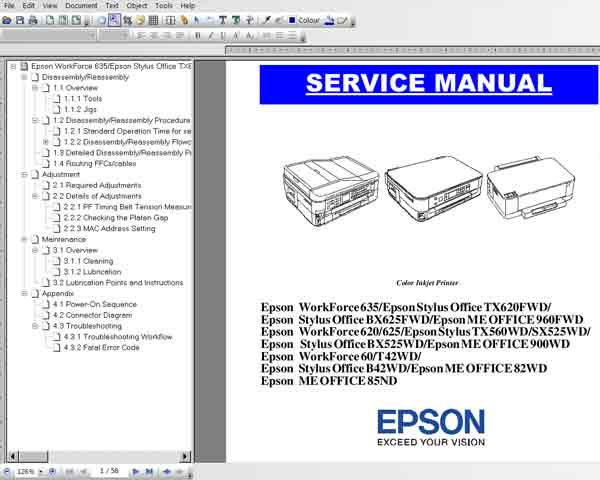Select the green T text tool
This screenshot has height=480, width=600.
(x=236, y=20)
